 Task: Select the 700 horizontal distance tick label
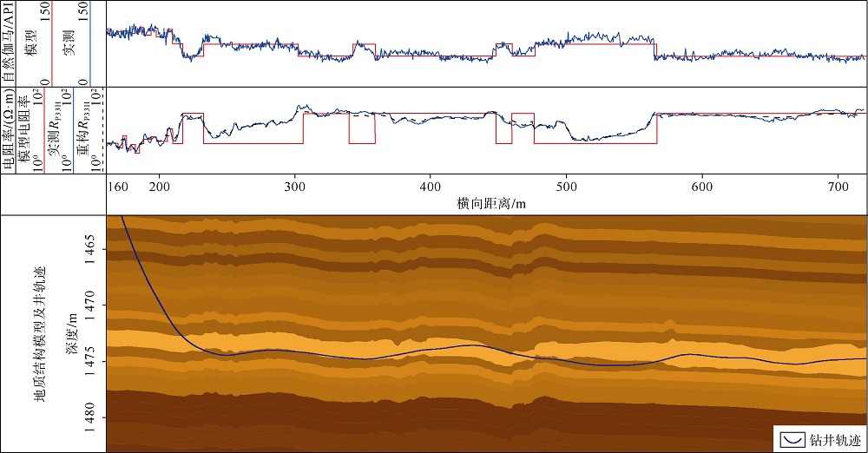(838, 187)
